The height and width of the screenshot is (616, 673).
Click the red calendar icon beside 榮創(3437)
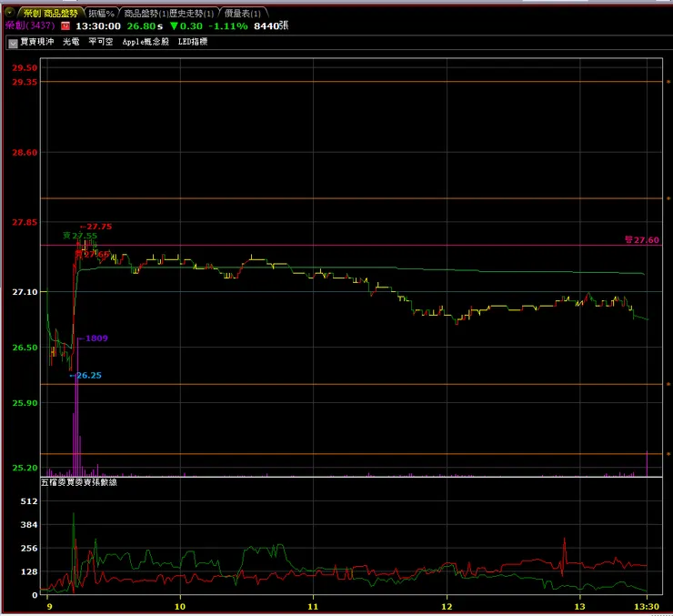(65, 26)
